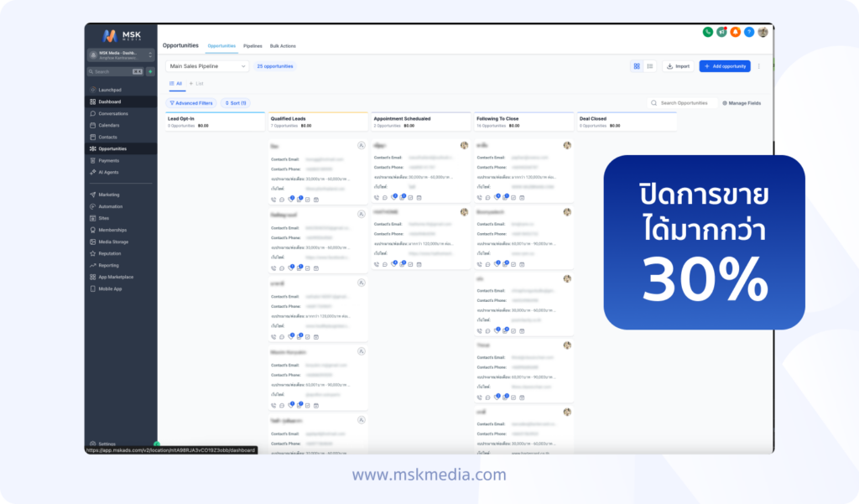The image size is (859, 504).
Task: Click call icon on first Qualified Leads card
Action: [x=273, y=200]
